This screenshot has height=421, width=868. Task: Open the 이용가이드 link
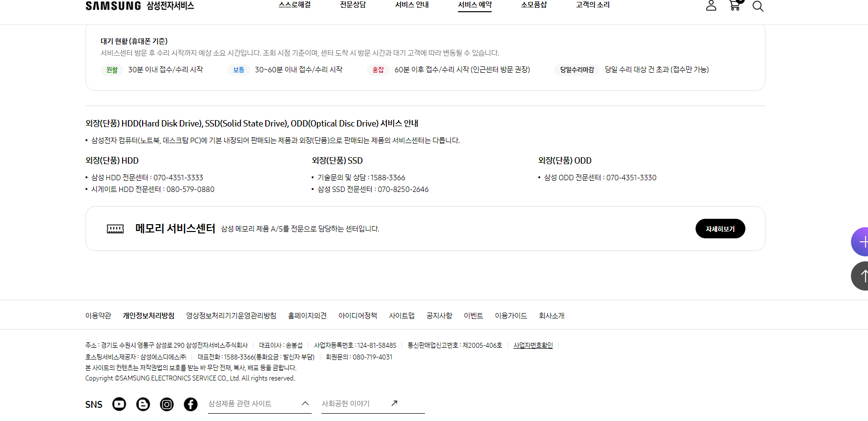[x=511, y=316]
